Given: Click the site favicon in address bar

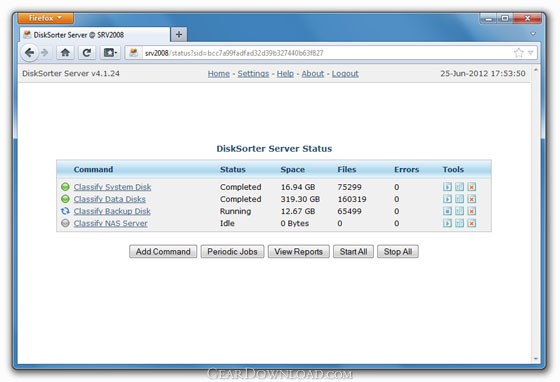Looking at the screenshot, I should (x=134, y=53).
